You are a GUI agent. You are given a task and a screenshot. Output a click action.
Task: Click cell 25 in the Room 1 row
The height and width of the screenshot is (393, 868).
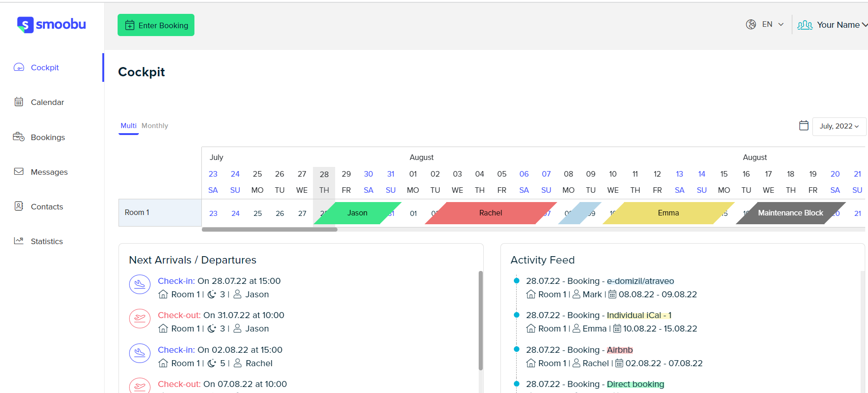(x=257, y=213)
